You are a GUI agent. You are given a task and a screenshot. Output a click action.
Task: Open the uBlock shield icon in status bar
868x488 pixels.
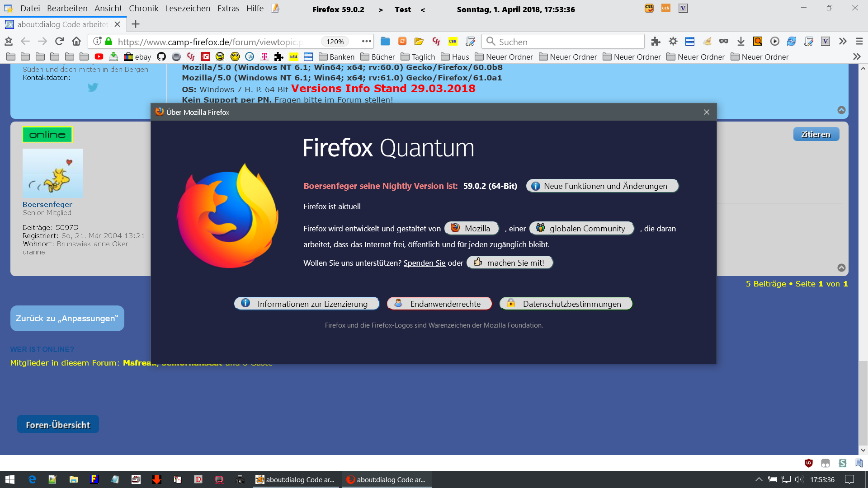coord(809,463)
